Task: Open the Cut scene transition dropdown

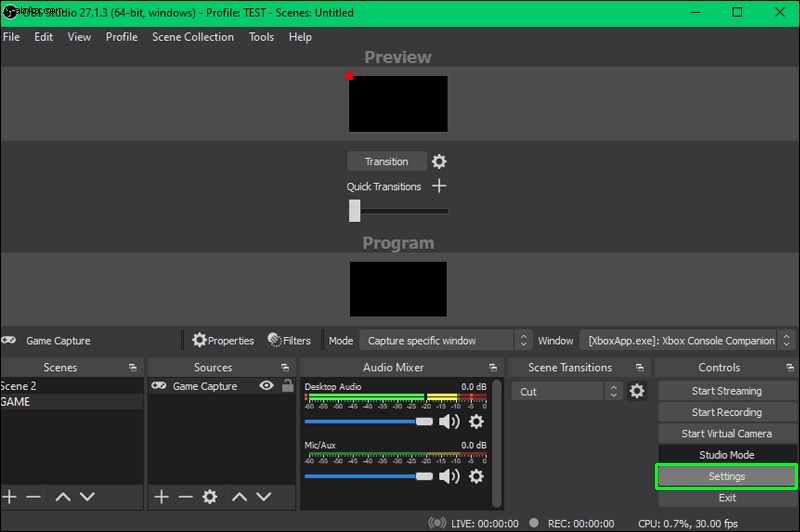Action: point(567,391)
